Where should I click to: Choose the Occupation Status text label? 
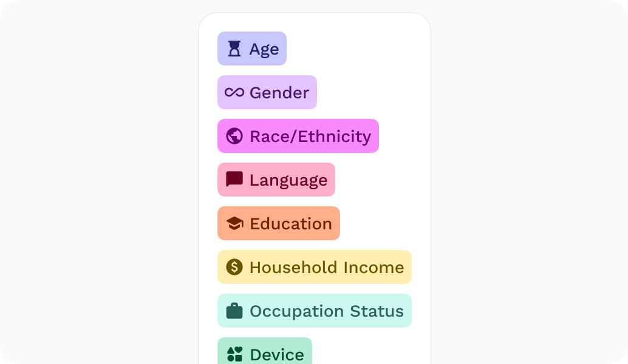pyautogui.click(x=327, y=311)
